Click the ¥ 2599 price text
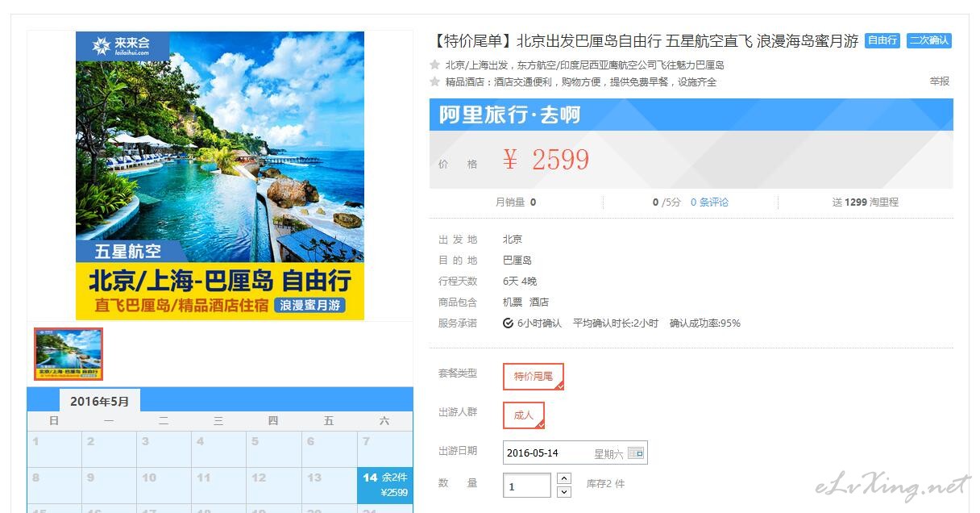This screenshot has height=513, width=980. click(x=546, y=160)
